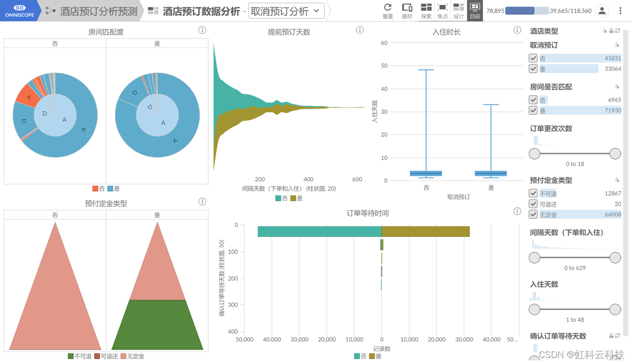Click the 订单更改次数 slider left handle
632x364 pixels.
pos(534,153)
